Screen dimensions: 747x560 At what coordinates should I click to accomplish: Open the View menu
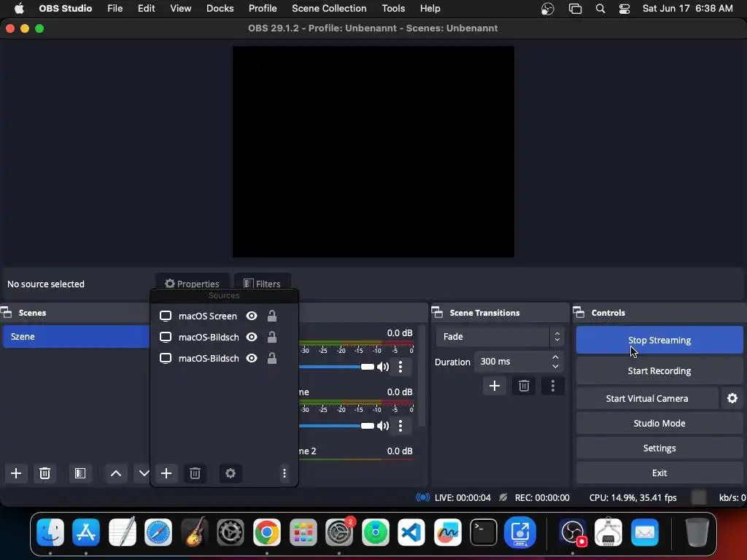point(181,9)
